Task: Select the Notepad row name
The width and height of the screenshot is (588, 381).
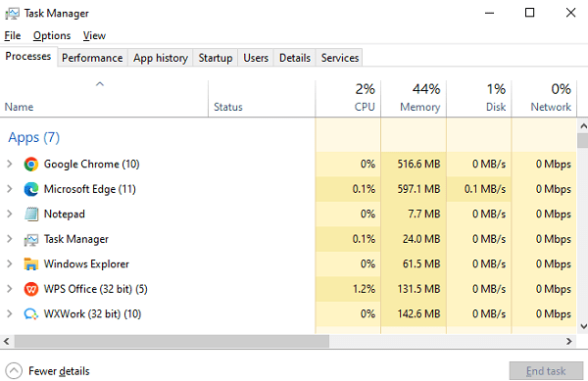Action: pyautogui.click(x=65, y=214)
